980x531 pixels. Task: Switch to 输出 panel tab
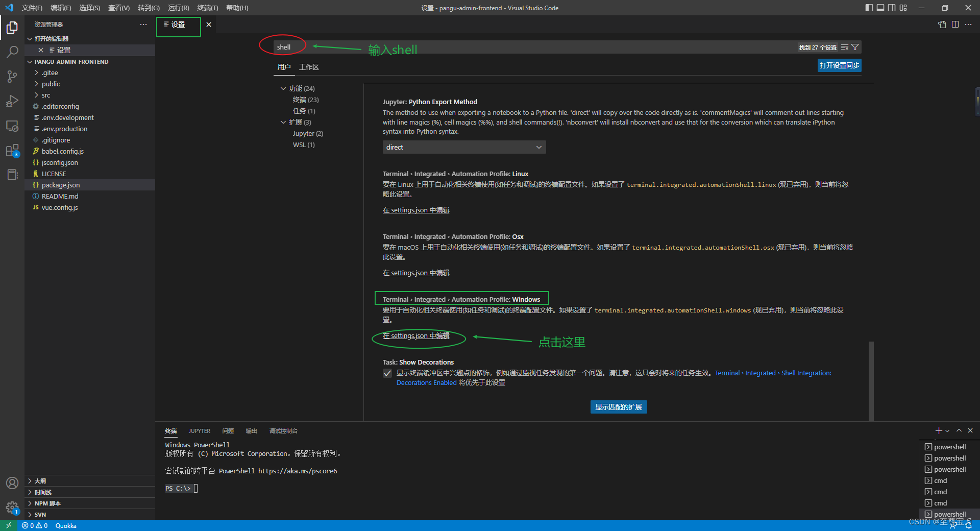[x=251, y=431]
